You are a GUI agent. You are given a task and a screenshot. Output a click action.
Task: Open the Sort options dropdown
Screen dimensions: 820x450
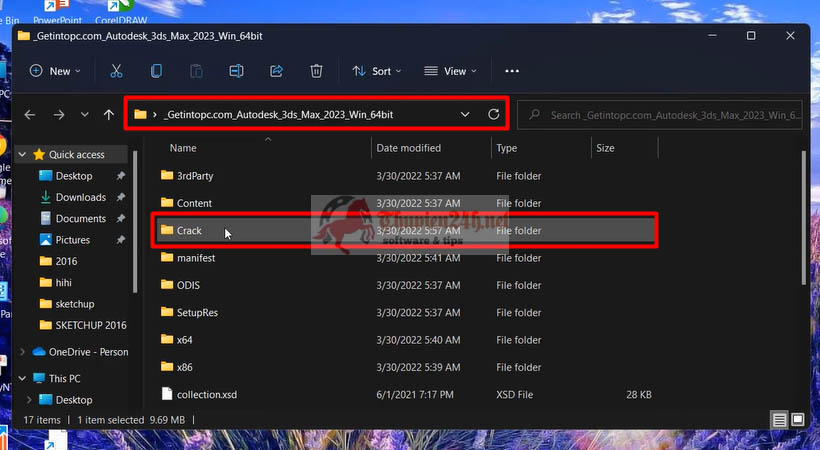pos(376,71)
